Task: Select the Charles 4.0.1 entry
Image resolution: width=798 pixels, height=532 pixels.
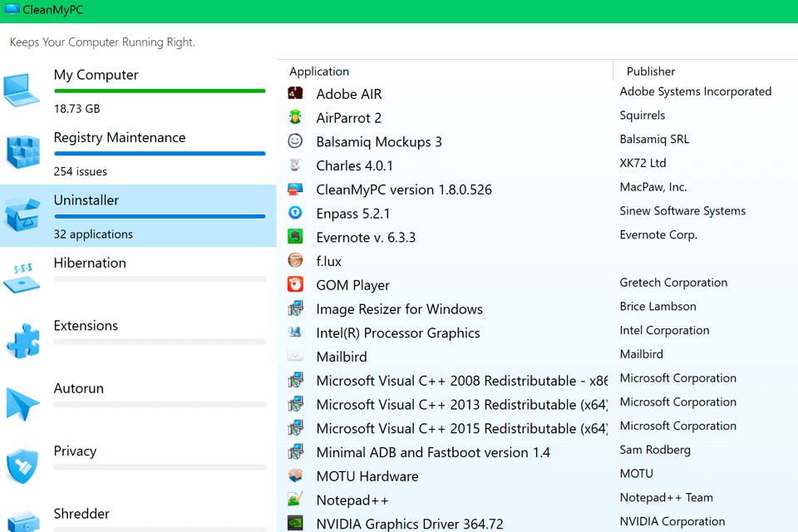Action: pos(354,166)
